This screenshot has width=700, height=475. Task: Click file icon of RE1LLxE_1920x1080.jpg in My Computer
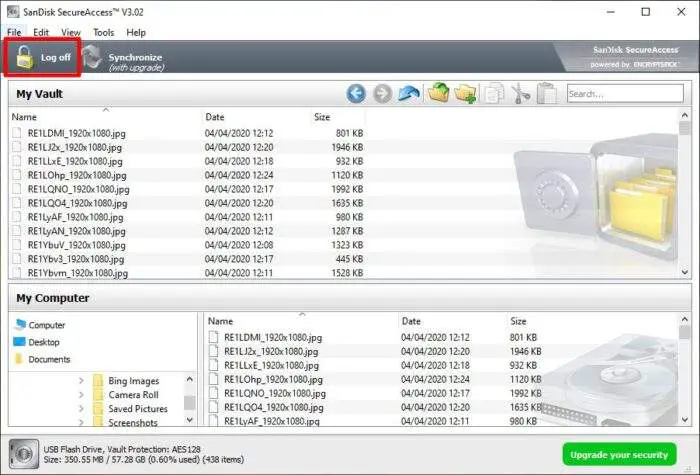pyautogui.click(x=213, y=365)
